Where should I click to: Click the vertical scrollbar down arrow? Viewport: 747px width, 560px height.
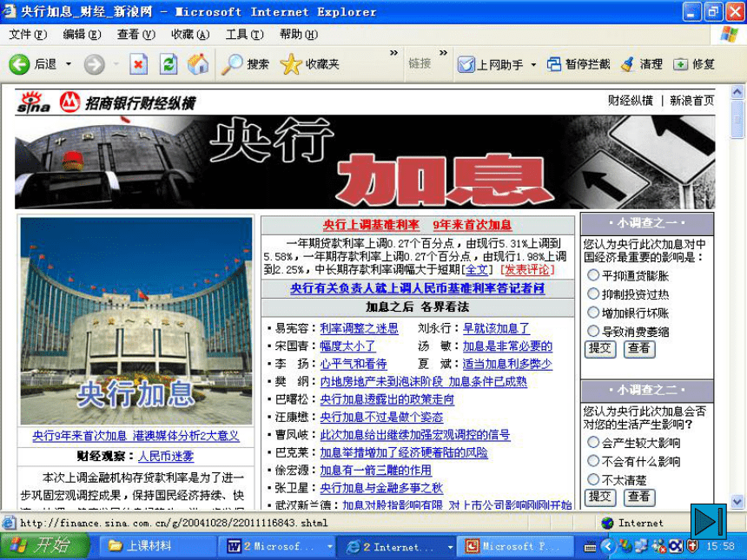coord(737,502)
